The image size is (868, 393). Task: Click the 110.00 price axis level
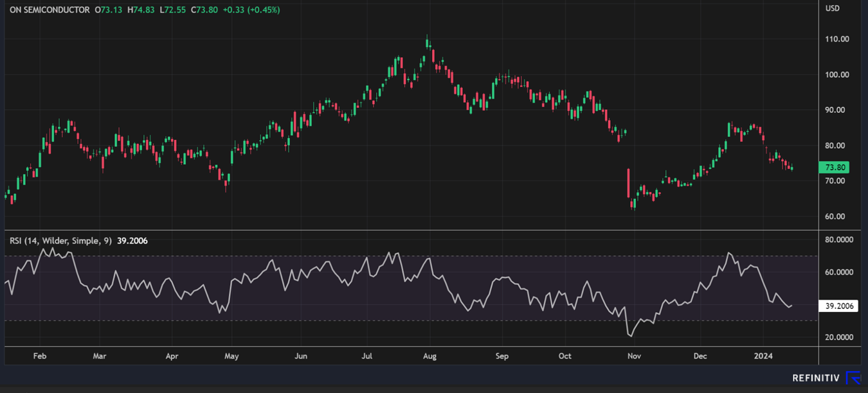(x=836, y=39)
